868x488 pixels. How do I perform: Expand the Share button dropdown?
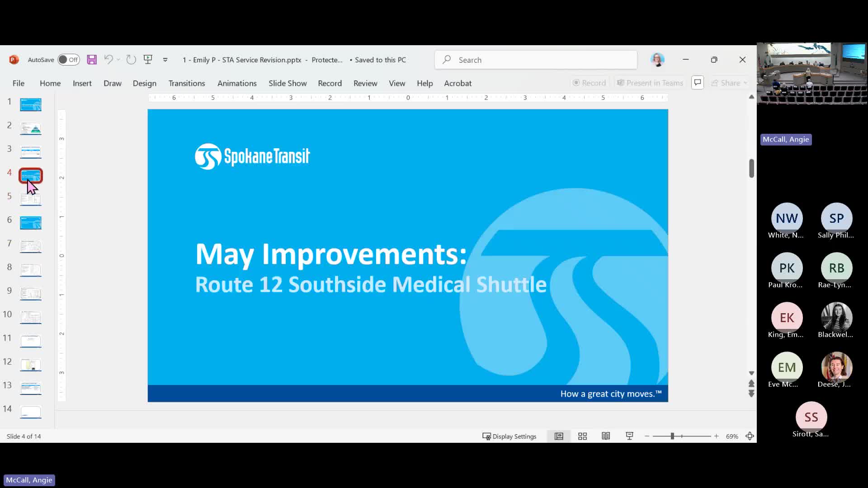tap(745, 83)
